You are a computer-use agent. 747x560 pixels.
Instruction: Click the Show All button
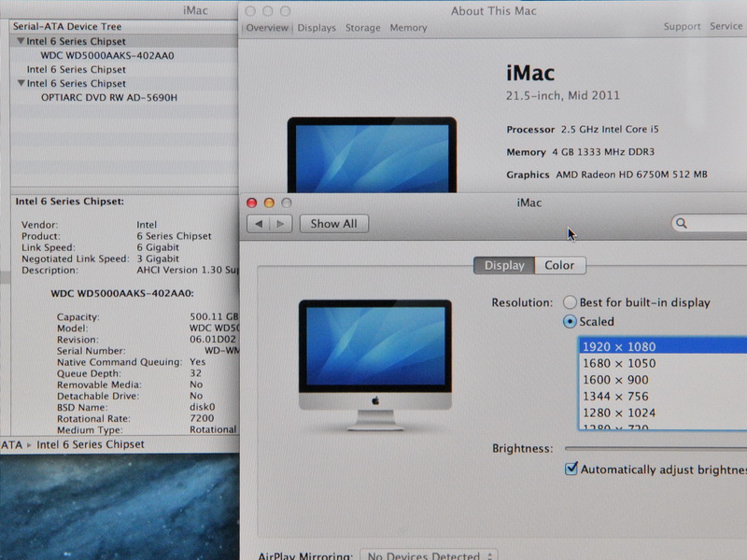click(x=334, y=224)
